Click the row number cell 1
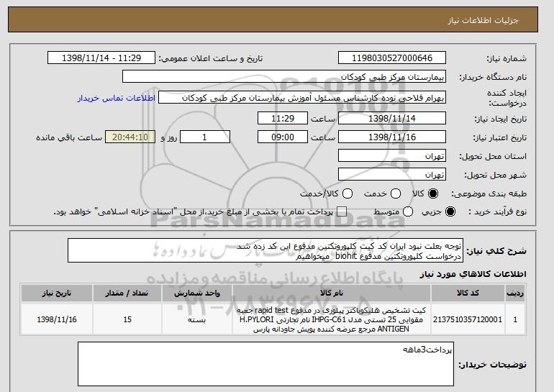 [x=515, y=319]
